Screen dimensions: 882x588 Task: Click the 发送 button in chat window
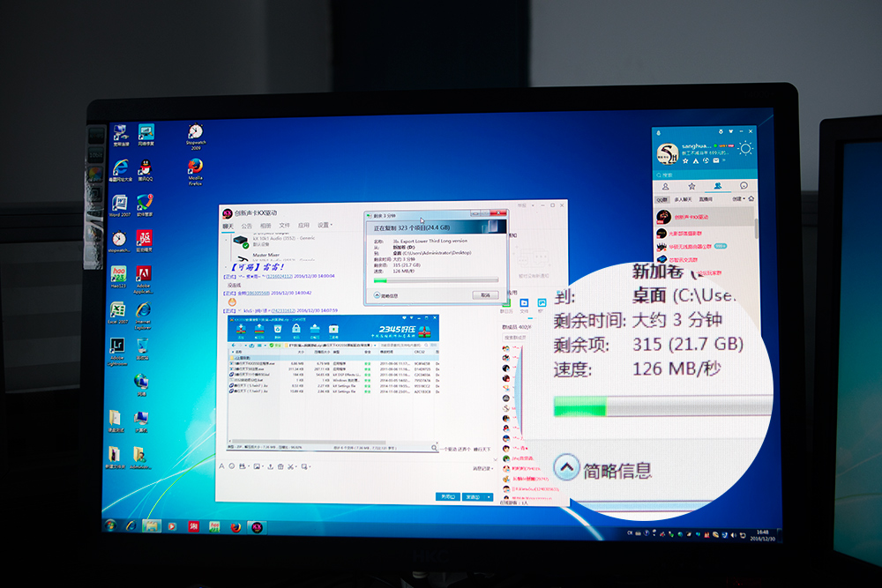[473, 497]
